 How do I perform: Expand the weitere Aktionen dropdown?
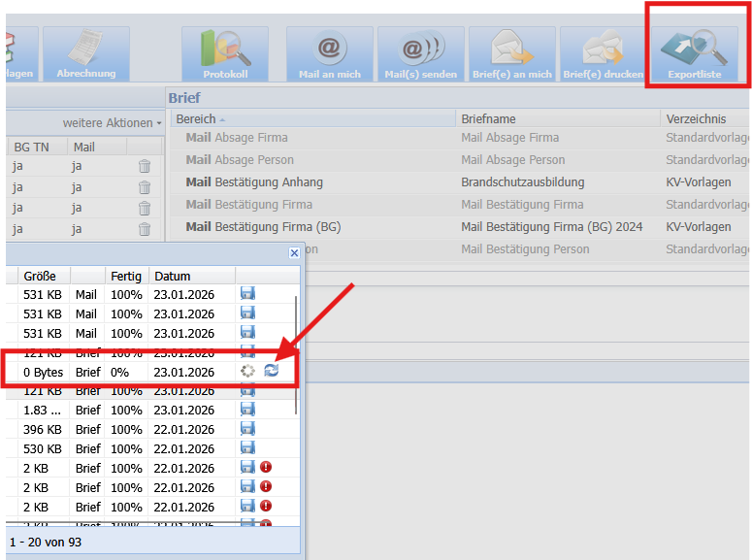[113, 123]
